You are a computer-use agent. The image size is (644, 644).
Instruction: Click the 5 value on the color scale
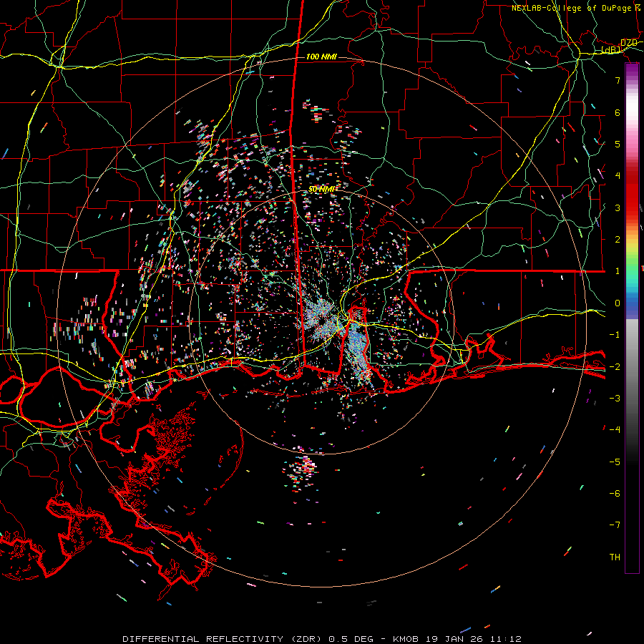618,144
